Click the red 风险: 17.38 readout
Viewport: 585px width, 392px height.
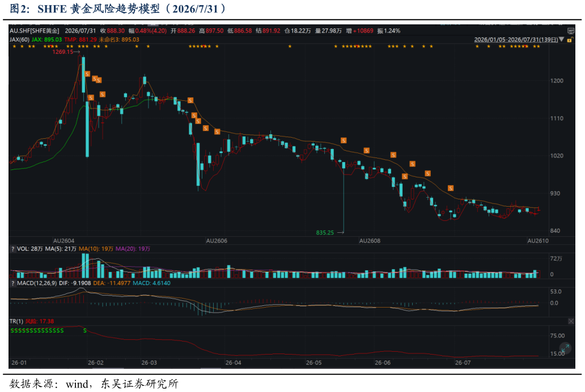pyautogui.click(x=40, y=321)
